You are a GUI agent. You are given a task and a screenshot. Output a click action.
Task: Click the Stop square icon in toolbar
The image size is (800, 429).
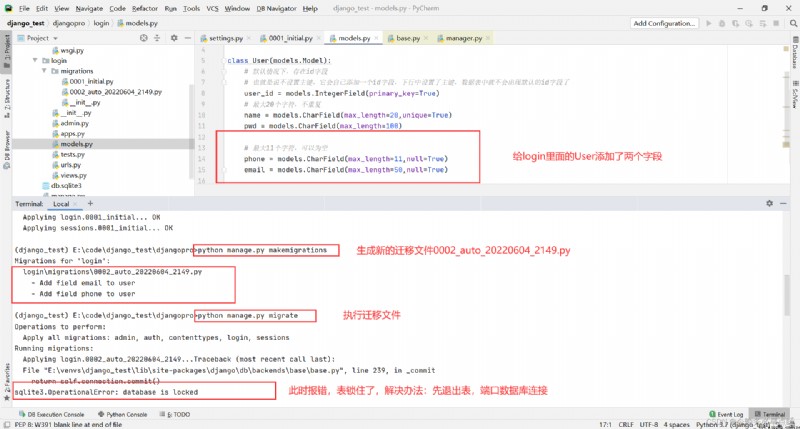pos(776,23)
